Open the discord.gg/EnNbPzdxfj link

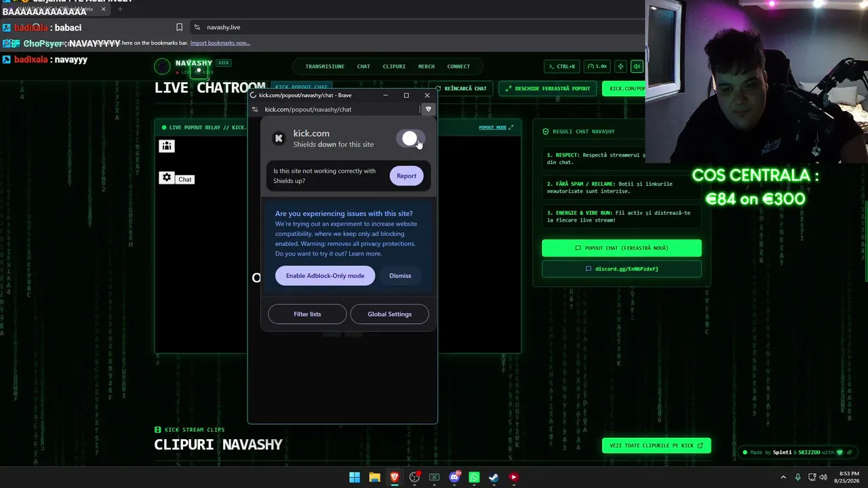tap(622, 269)
